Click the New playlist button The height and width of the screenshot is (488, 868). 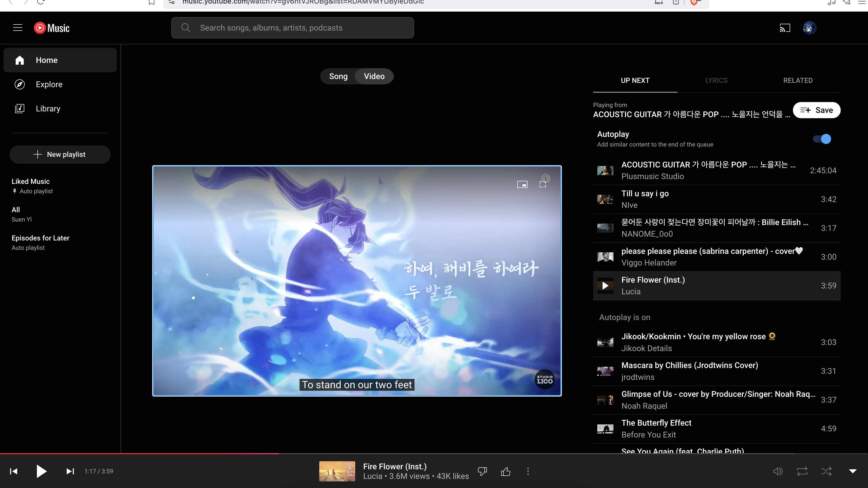tap(60, 154)
